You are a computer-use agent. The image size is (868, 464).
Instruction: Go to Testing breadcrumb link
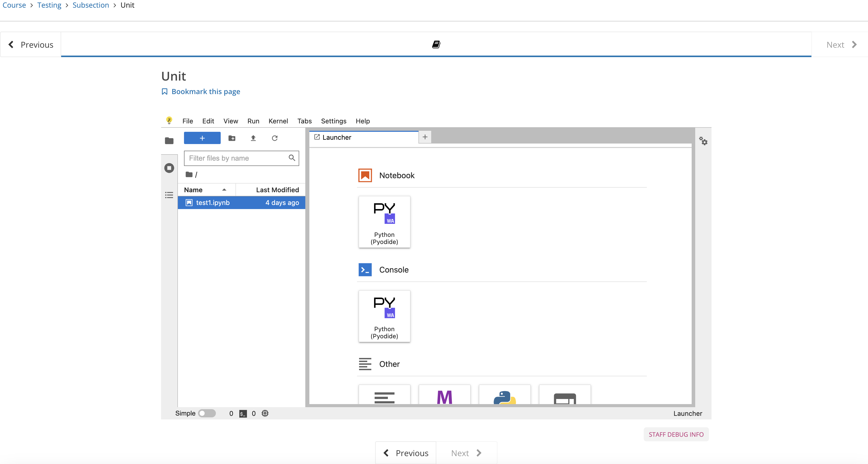49,5
